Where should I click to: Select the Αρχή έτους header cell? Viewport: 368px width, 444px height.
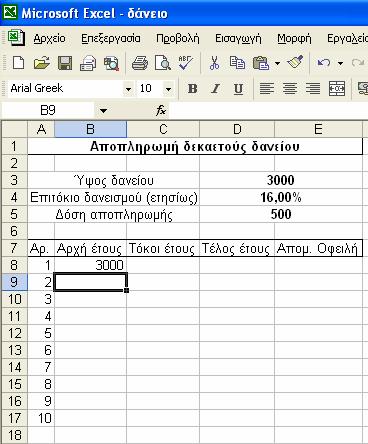coord(90,248)
